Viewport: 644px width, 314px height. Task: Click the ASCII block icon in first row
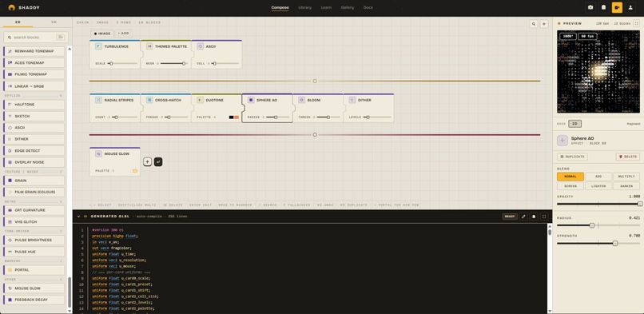click(x=200, y=46)
